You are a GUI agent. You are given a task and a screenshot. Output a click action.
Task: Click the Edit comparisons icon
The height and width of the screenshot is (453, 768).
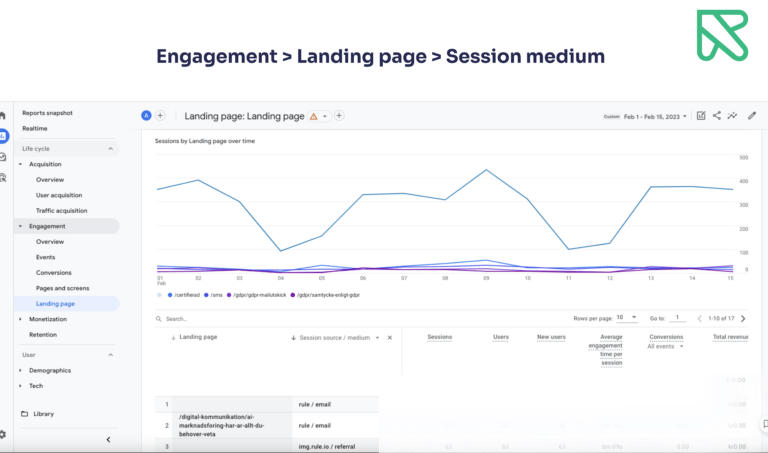click(x=701, y=116)
